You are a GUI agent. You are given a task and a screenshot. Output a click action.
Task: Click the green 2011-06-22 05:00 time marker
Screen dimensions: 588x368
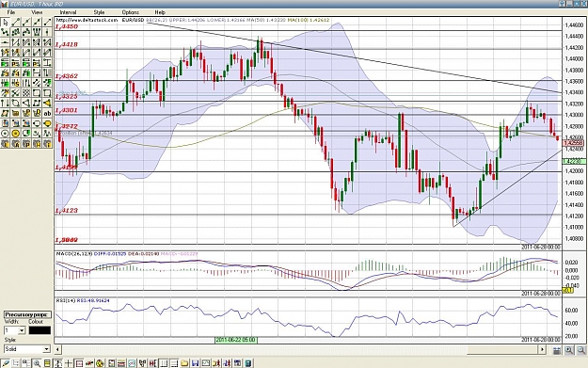tap(236, 340)
